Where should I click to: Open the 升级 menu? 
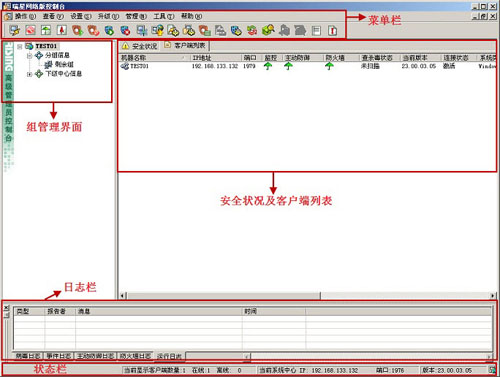point(108,16)
